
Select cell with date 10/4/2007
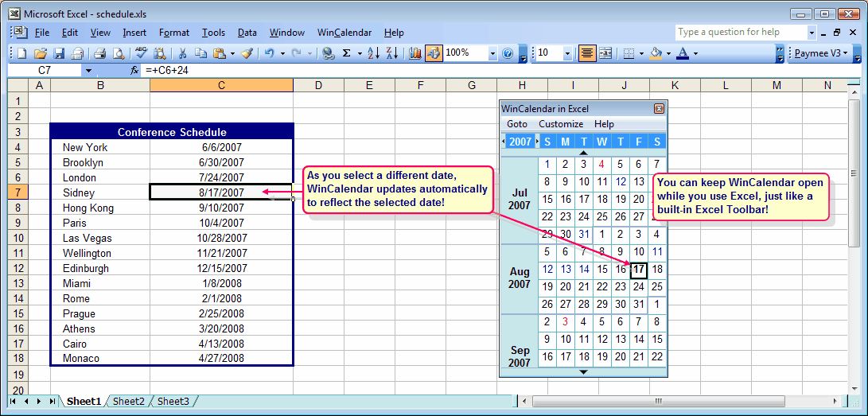pyautogui.click(x=221, y=223)
